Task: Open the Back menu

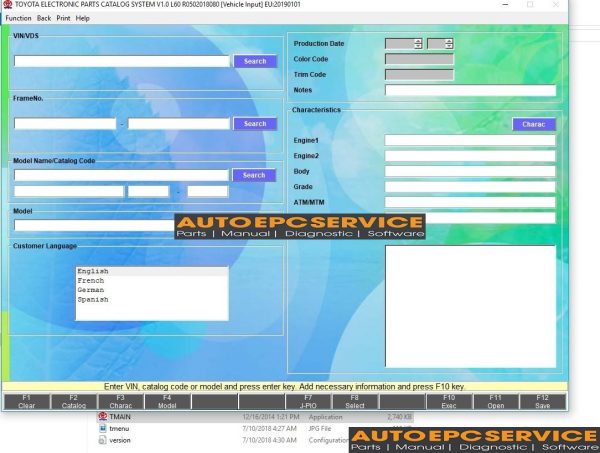Action: pos(44,18)
